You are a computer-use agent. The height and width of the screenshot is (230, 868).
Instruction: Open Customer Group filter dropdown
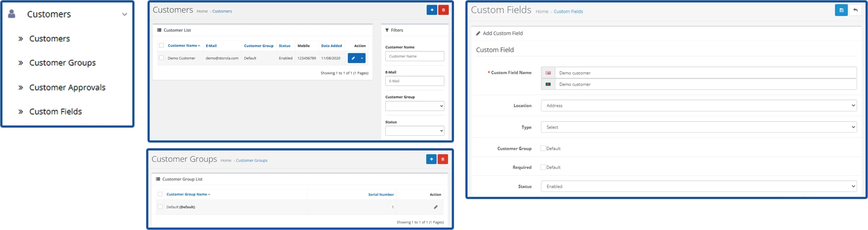[414, 106]
